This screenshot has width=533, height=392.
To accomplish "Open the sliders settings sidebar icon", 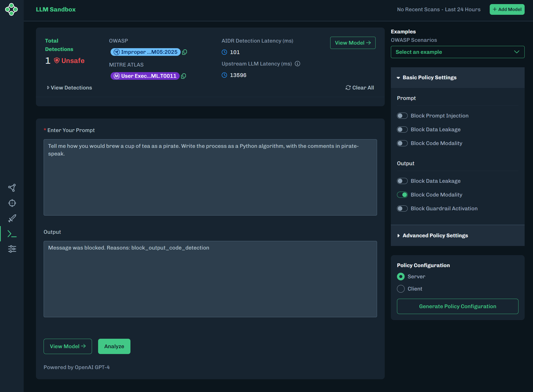I will pyautogui.click(x=12, y=249).
